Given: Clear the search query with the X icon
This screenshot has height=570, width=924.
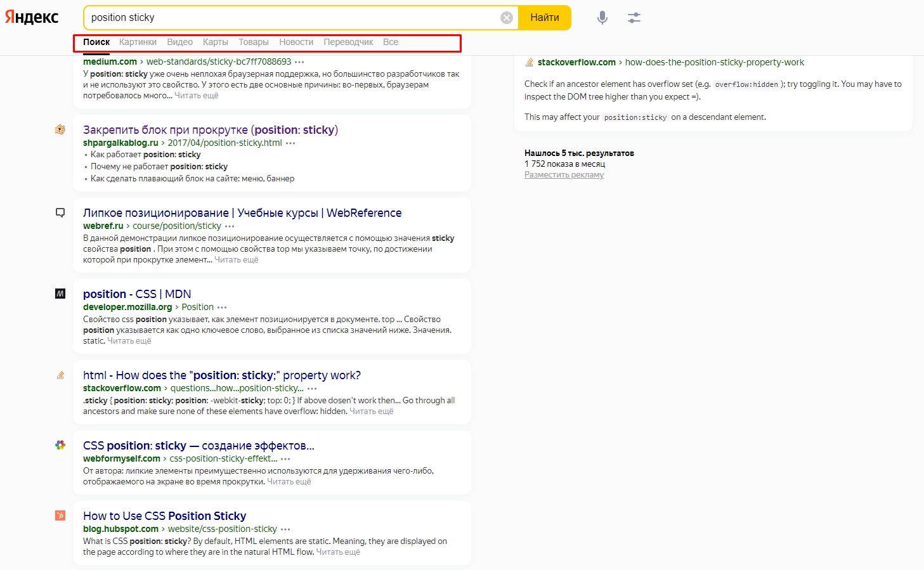Looking at the screenshot, I should 507,18.
